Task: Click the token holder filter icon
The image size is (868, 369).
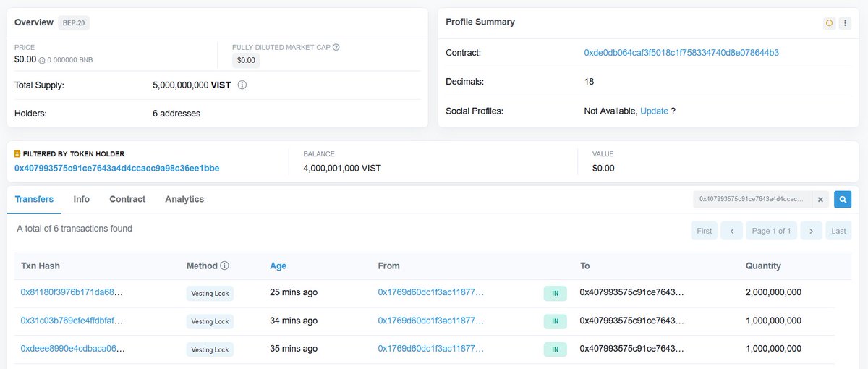Action: click(x=17, y=154)
